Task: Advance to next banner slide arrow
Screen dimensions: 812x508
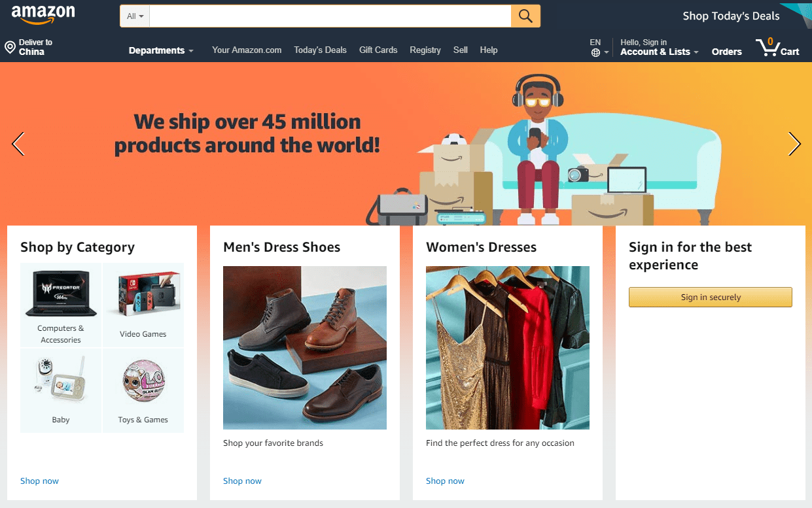Action: 794,144
